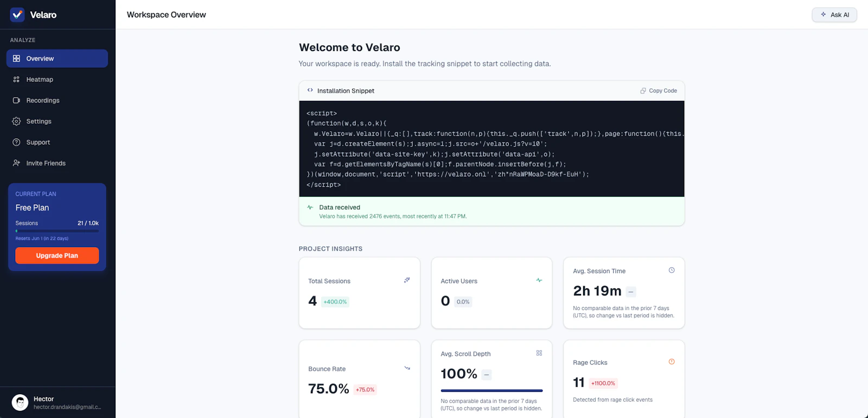
Task: Open the Overview page
Action: (57, 59)
